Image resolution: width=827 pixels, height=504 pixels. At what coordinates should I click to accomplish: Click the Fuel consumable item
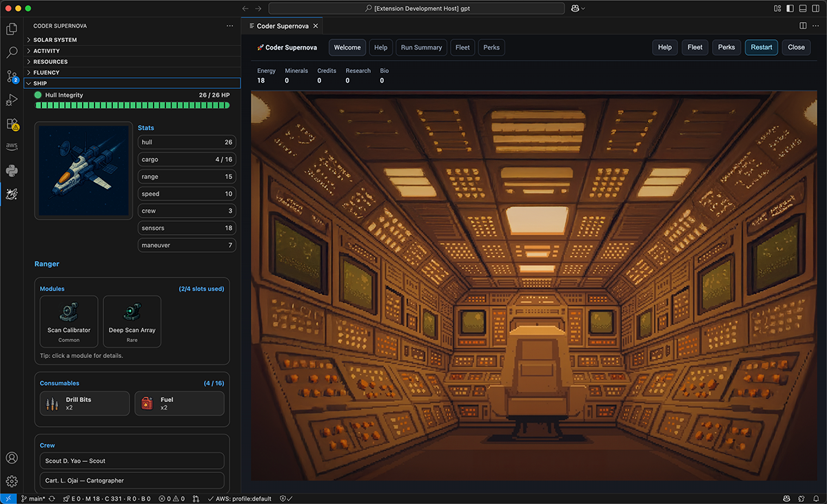click(179, 403)
